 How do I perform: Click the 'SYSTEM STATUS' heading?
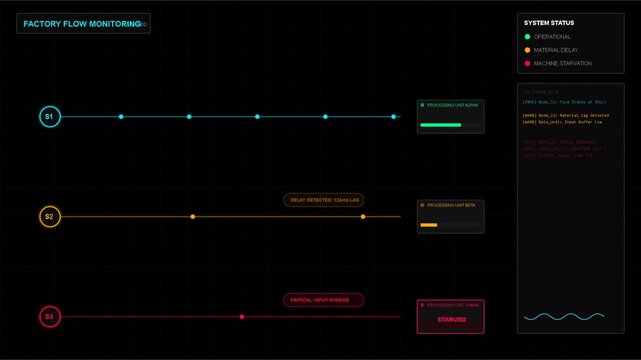coord(549,23)
